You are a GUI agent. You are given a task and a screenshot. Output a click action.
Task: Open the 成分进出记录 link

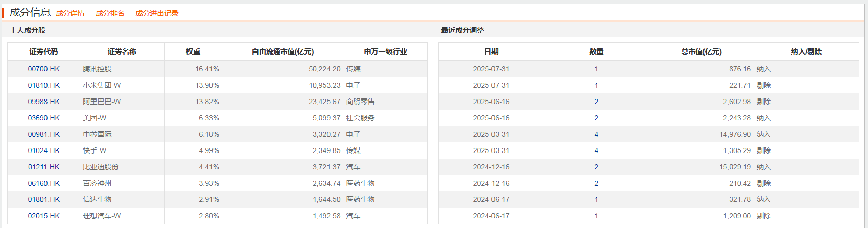[157, 13]
